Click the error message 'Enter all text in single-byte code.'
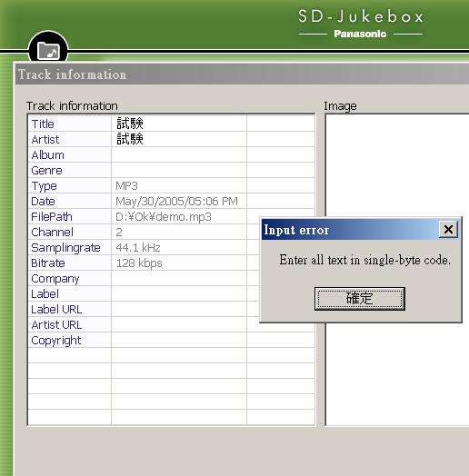The image size is (469, 476). click(x=364, y=260)
